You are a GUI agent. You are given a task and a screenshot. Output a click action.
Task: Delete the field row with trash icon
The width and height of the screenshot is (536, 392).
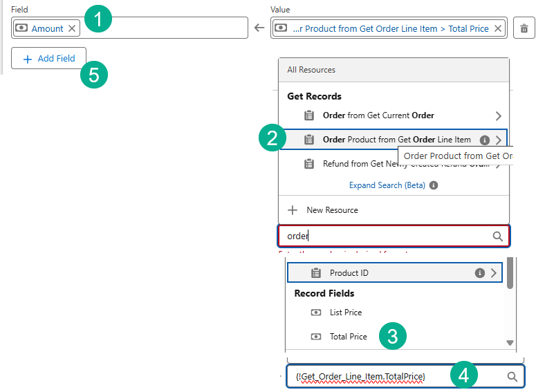pos(524,28)
